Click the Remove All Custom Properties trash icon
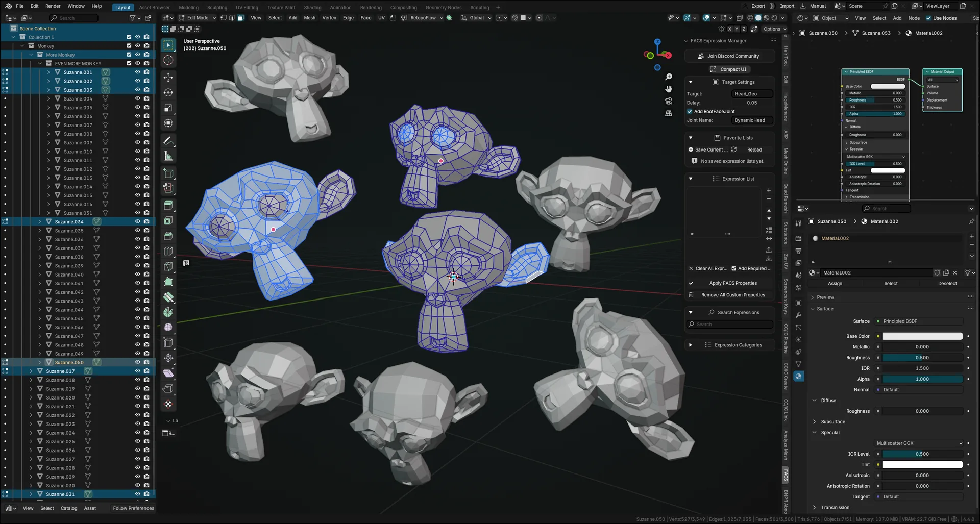 pyautogui.click(x=691, y=295)
